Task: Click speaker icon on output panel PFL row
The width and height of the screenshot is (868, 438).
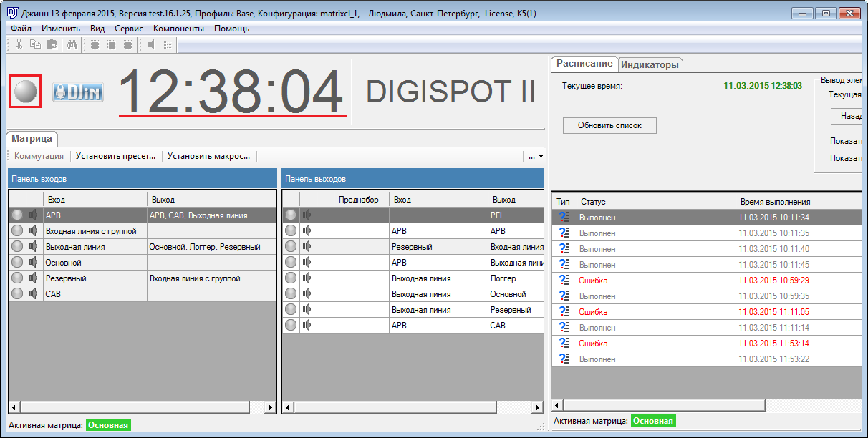Action: click(308, 215)
